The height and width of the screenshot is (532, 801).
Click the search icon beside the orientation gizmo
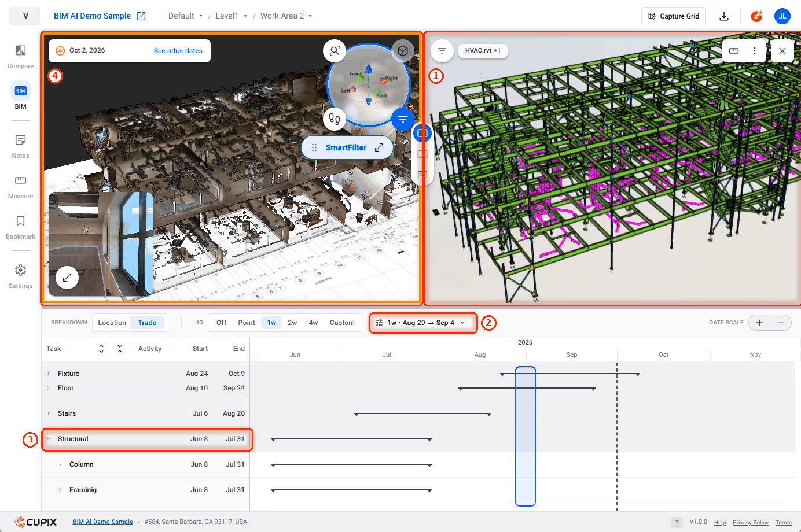pos(335,51)
